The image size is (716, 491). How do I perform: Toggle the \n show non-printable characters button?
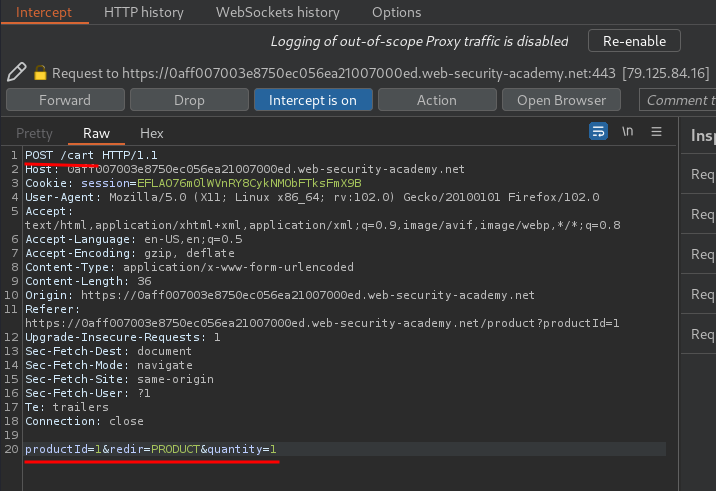(627, 132)
